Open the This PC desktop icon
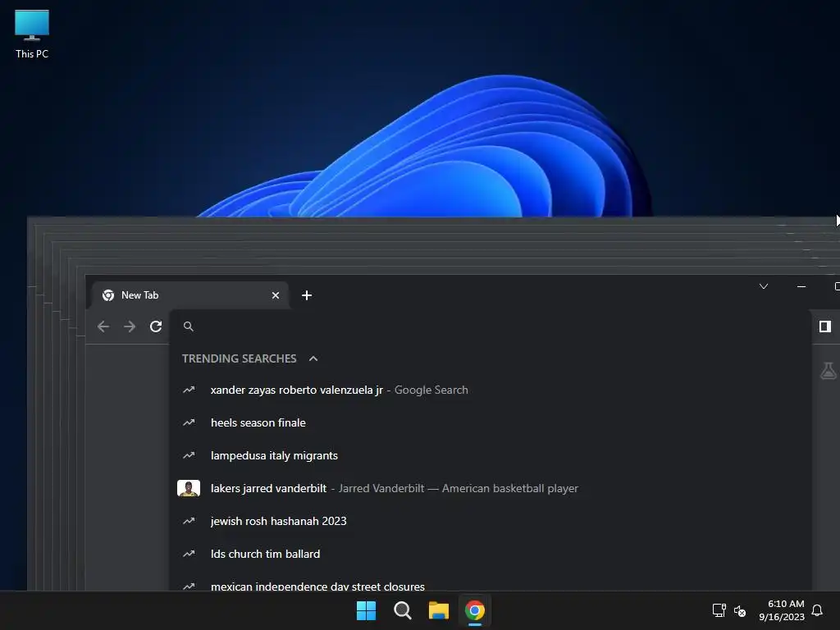840x630 pixels. 32,34
